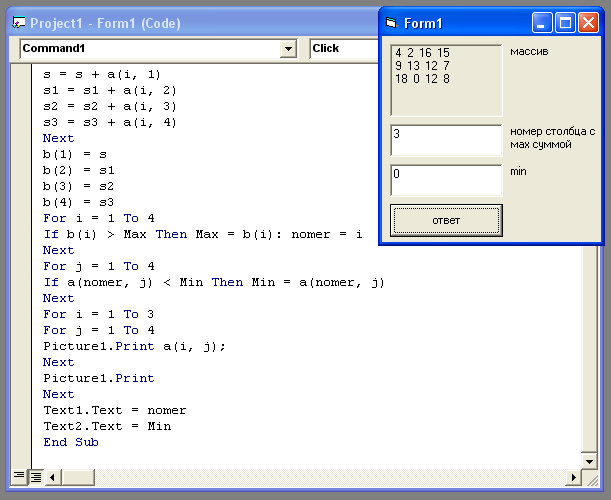Minimize the Form1 window
Viewport: 611px width, 500px height.
click(x=542, y=23)
